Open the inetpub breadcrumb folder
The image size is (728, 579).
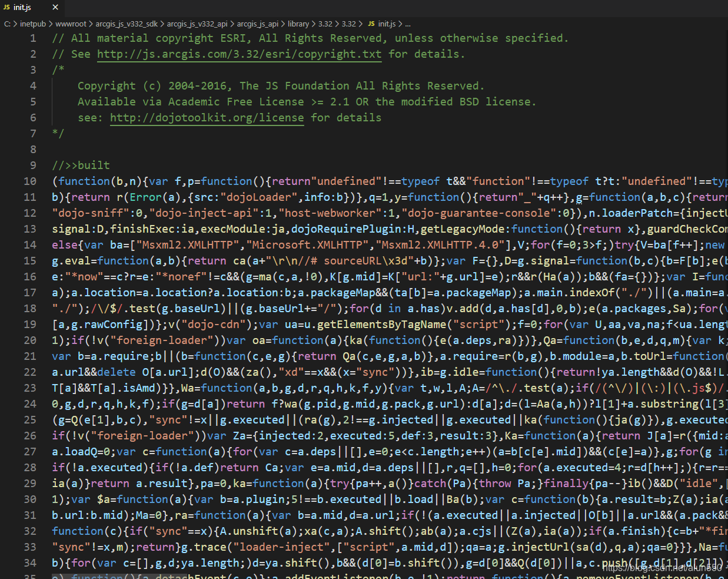pos(33,24)
